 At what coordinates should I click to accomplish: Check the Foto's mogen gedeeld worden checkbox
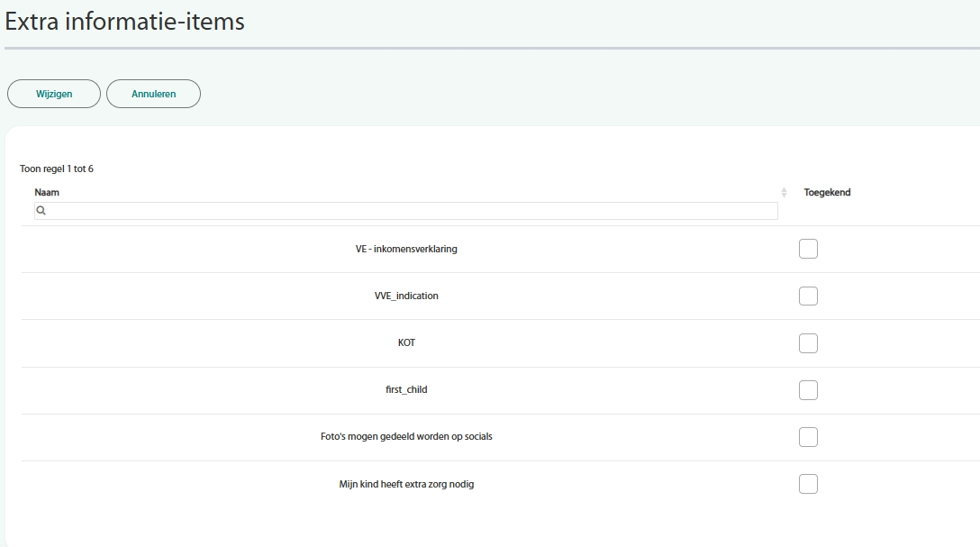pos(808,437)
